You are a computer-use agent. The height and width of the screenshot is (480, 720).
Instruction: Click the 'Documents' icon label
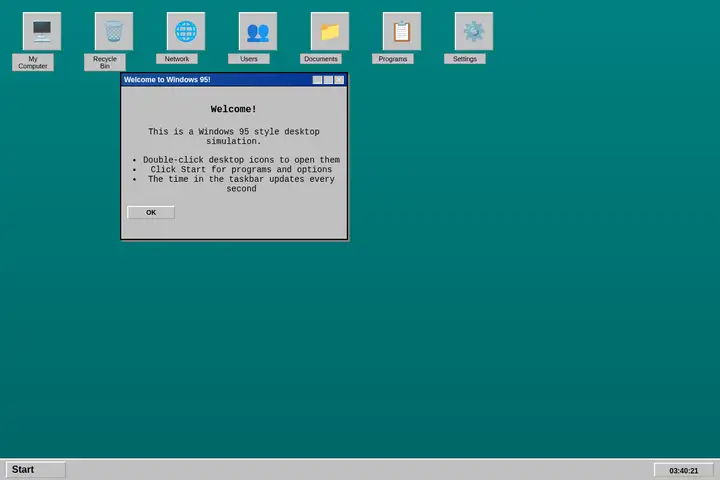click(x=321, y=59)
